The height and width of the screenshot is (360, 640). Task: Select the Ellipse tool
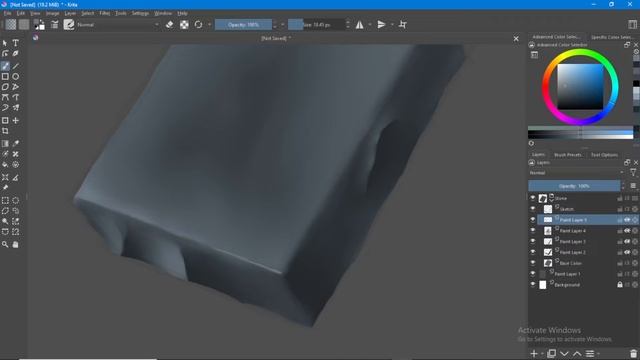click(x=16, y=76)
